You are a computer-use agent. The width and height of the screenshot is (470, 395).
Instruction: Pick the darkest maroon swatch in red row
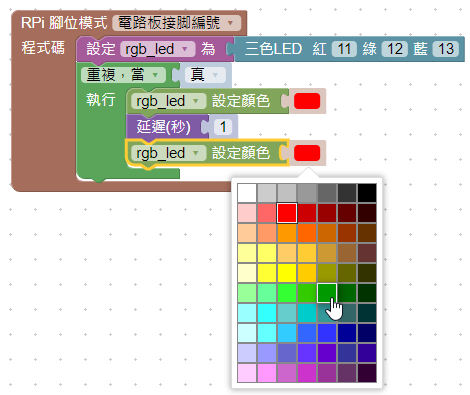coord(367,213)
